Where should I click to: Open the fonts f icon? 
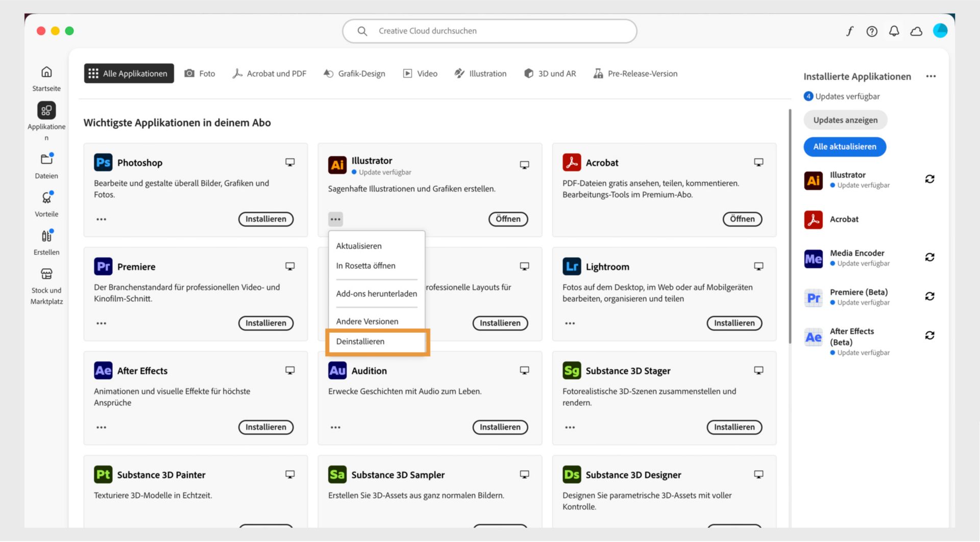pyautogui.click(x=850, y=31)
